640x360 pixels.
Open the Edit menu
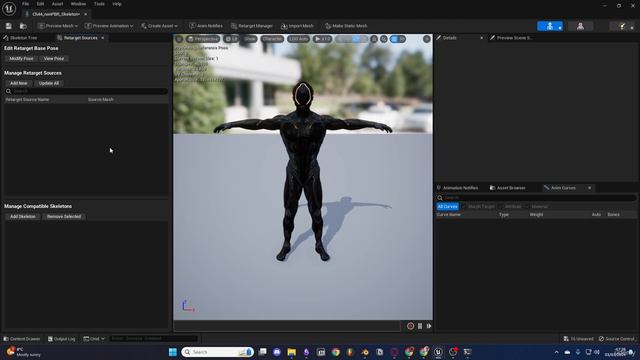coord(40,4)
